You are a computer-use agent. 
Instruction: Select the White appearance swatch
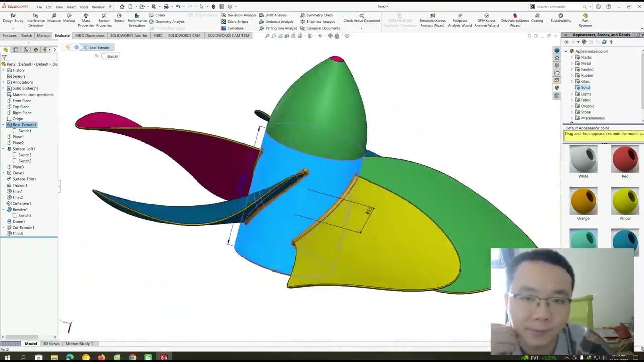click(x=583, y=159)
